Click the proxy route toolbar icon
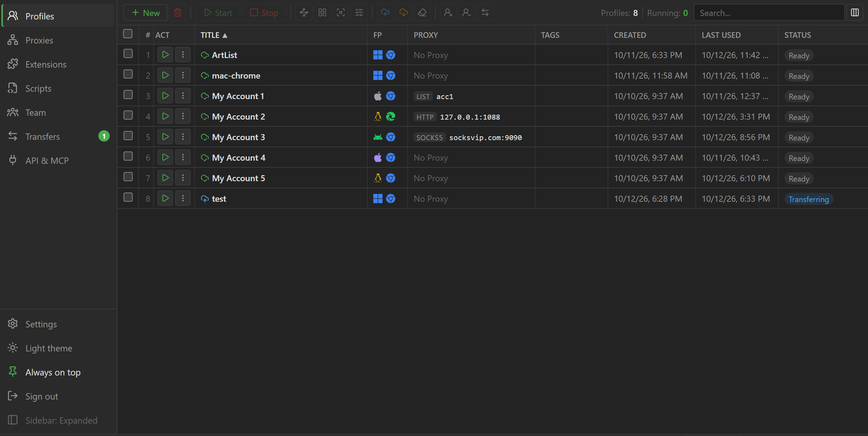The width and height of the screenshot is (868, 436). [304, 13]
